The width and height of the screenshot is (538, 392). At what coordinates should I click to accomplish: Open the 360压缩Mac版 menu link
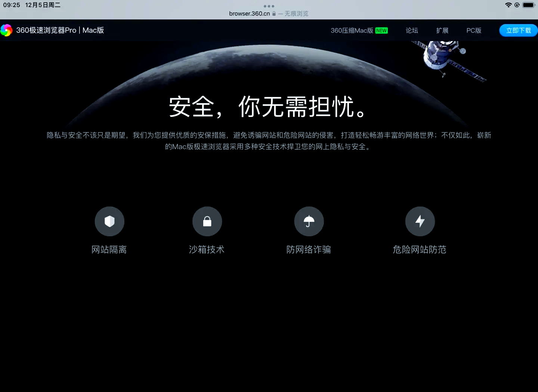pos(352,31)
